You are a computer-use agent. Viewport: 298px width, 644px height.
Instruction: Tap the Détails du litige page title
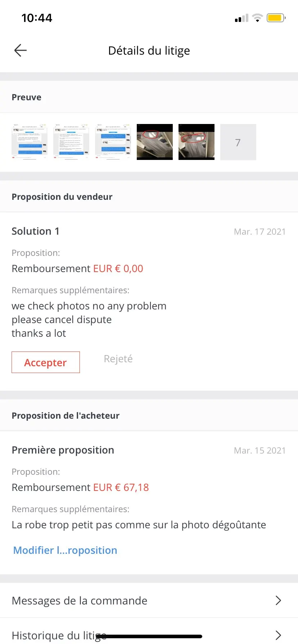pos(149,51)
